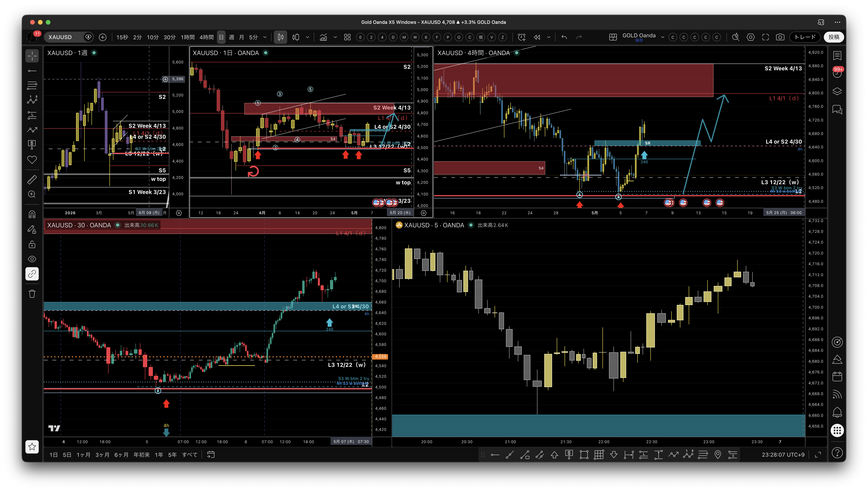Image resolution: width=868 pixels, height=491 pixels.
Task: Enter fullscreen mode with the brackets icon
Action: pos(765,37)
